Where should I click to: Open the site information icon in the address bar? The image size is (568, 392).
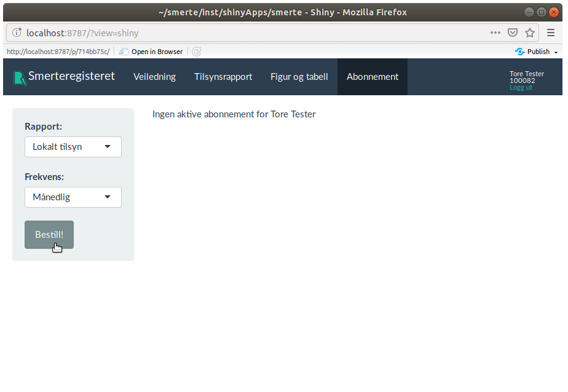tap(17, 33)
